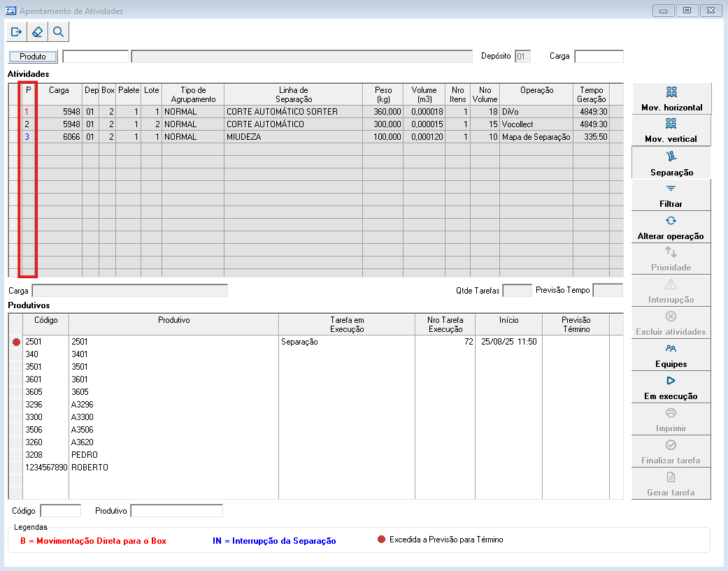The image size is (728, 571).
Task: Click red overdue indicator on row 2501
Action: click(x=16, y=342)
